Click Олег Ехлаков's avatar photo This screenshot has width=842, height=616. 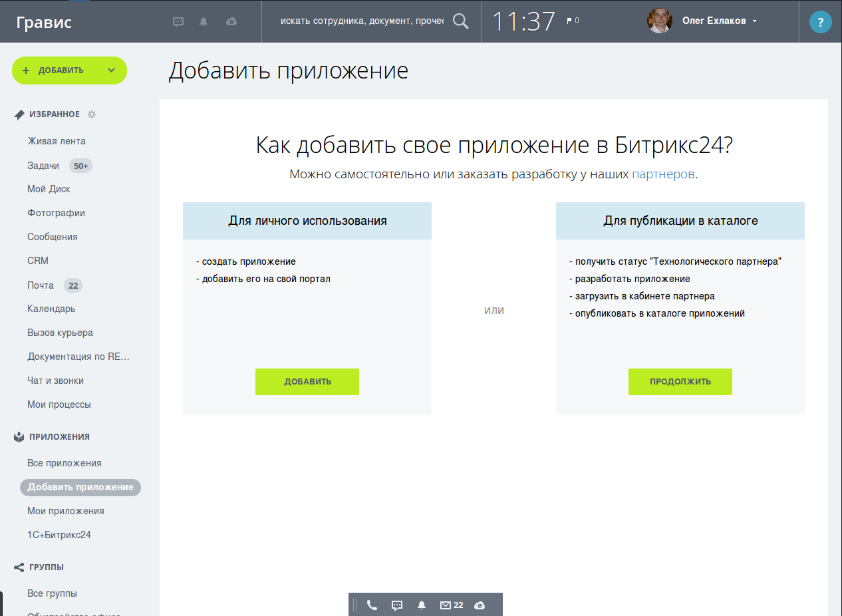pyautogui.click(x=660, y=21)
